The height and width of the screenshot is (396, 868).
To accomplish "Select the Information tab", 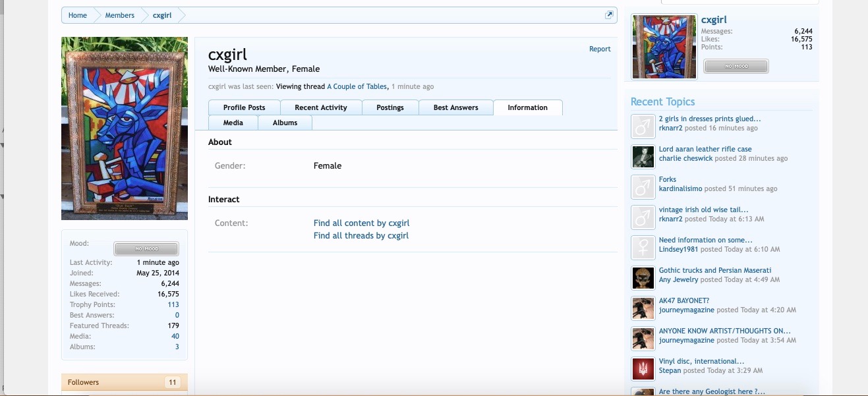I will (527, 107).
